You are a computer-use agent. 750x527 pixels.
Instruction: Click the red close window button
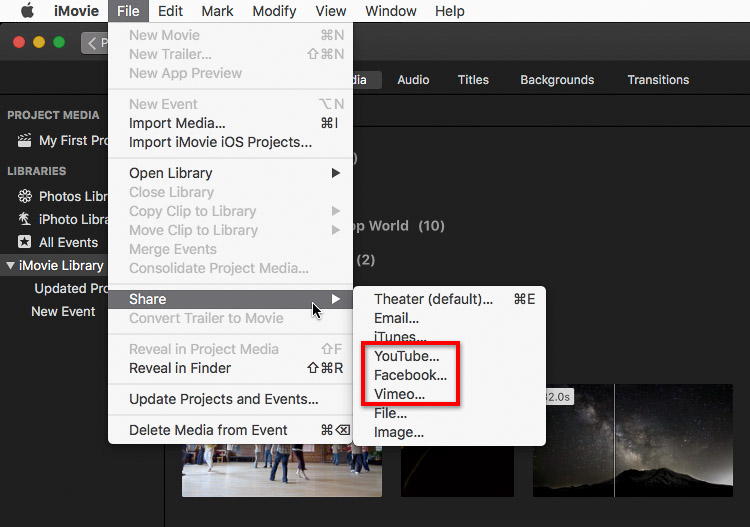tap(19, 42)
